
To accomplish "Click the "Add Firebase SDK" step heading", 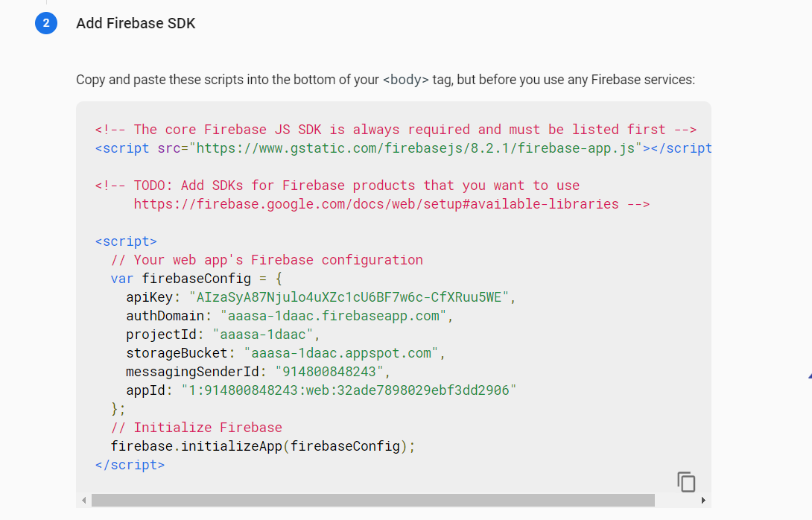I will (136, 23).
